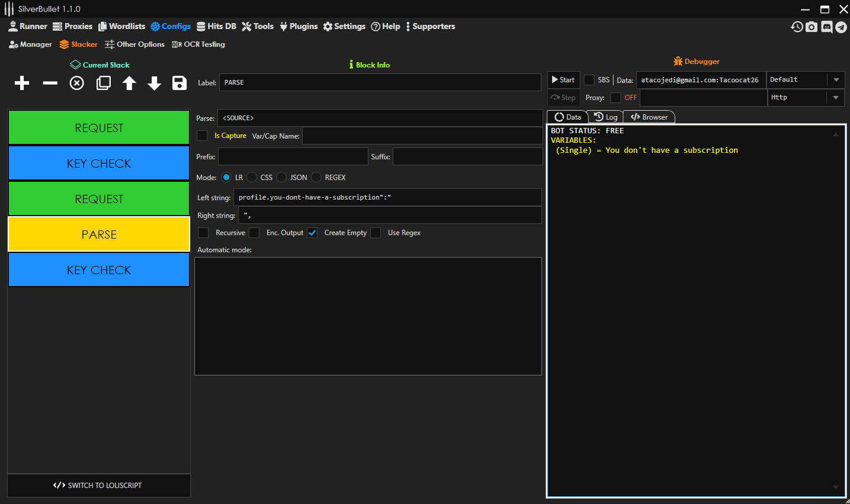
Task: Open the Telegram link icon
Action: tap(841, 27)
